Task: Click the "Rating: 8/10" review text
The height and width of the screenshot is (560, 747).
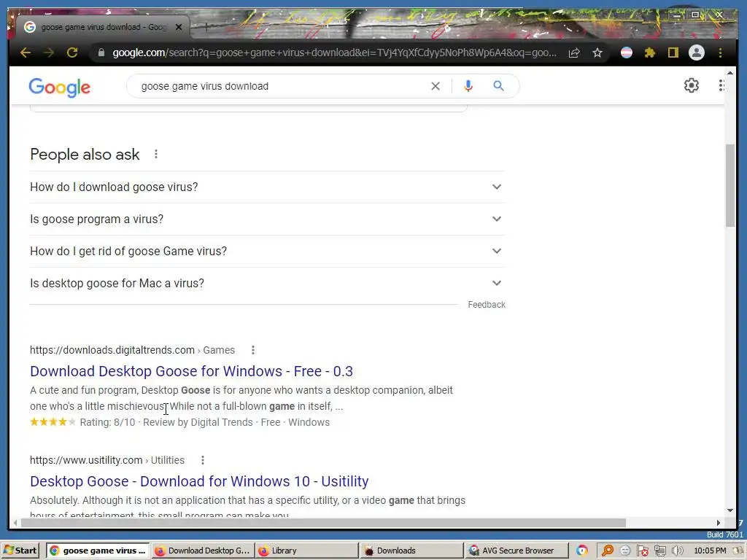Action: [108, 422]
